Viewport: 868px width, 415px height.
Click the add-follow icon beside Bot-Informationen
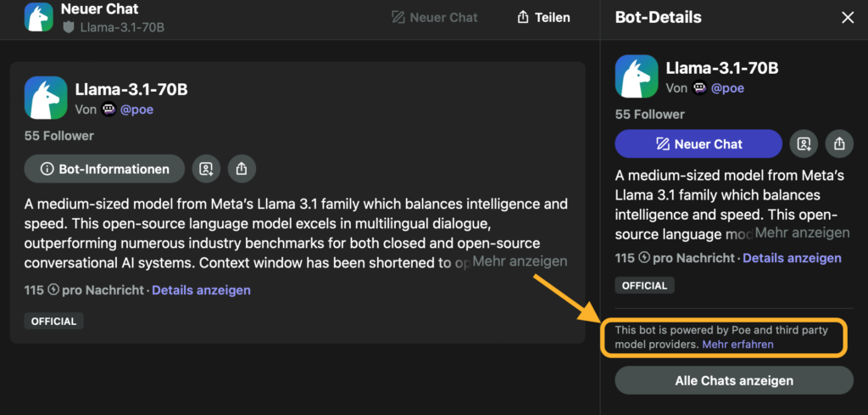tap(206, 169)
